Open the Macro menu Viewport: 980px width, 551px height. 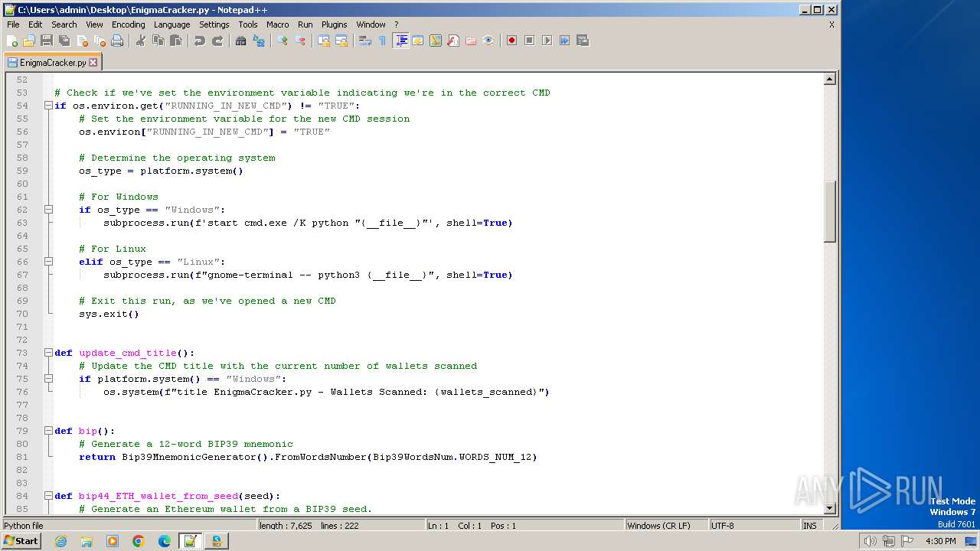278,24
